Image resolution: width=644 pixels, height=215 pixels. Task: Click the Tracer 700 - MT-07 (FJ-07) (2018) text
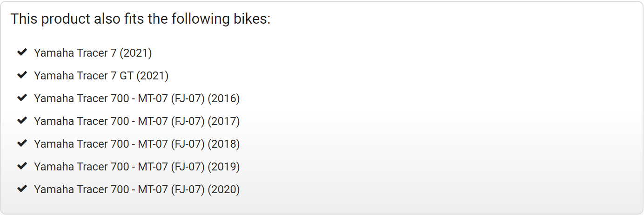[x=136, y=144]
